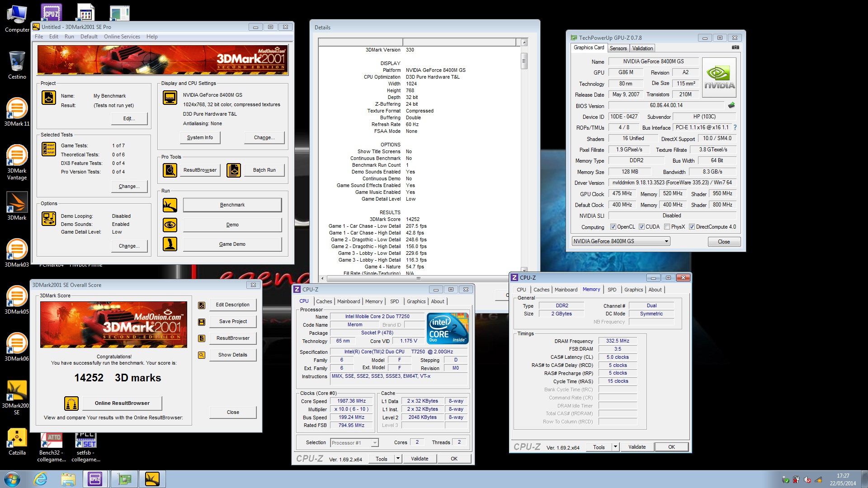Open the 3DMark 11 desktop shortcut
868x488 pixels.
[x=17, y=112]
